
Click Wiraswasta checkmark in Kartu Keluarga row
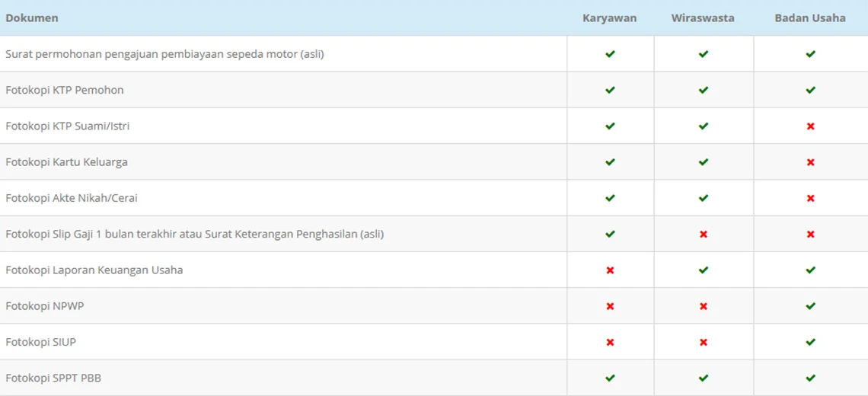click(x=703, y=162)
